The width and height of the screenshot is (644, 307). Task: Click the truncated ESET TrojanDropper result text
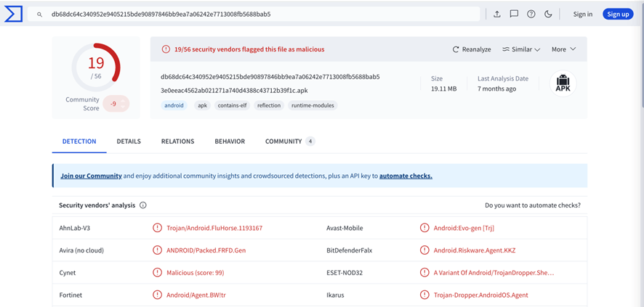494,273
